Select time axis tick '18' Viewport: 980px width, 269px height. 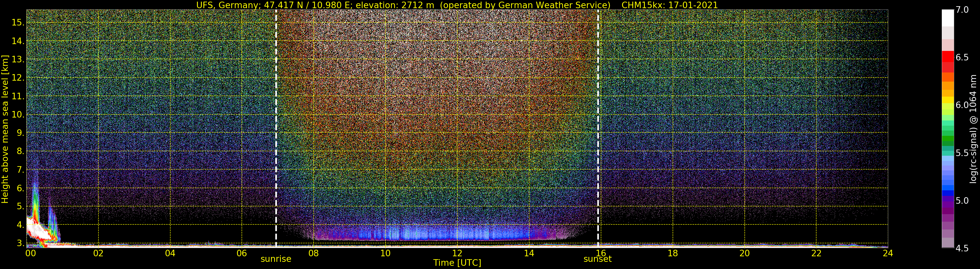pyautogui.click(x=673, y=253)
